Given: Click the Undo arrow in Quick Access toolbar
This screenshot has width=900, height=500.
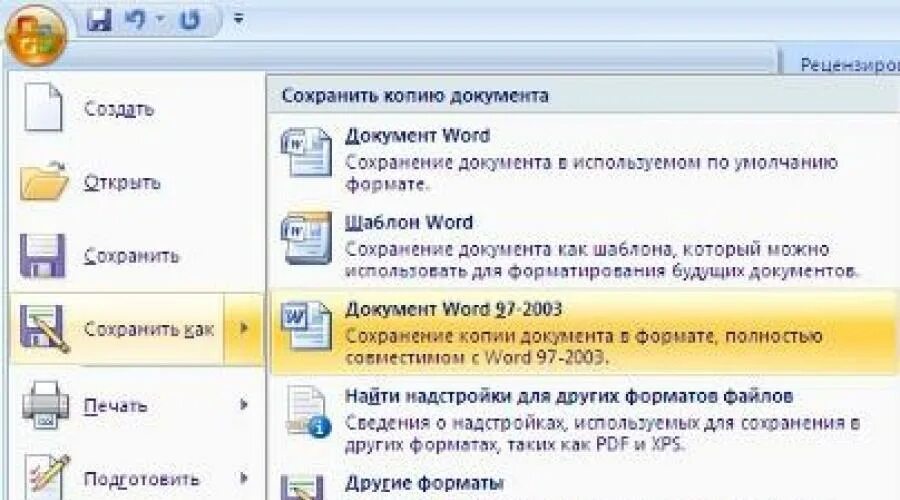Looking at the screenshot, I should [135, 20].
